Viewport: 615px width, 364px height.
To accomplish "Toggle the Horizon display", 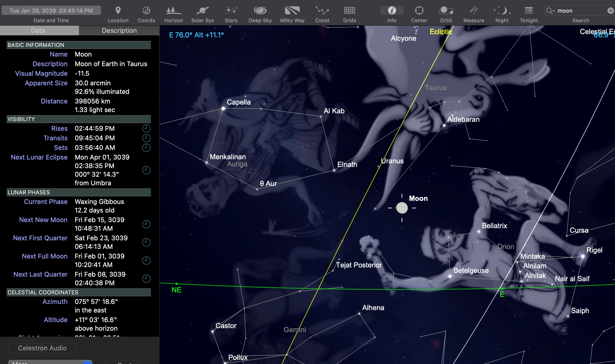I will click(173, 11).
